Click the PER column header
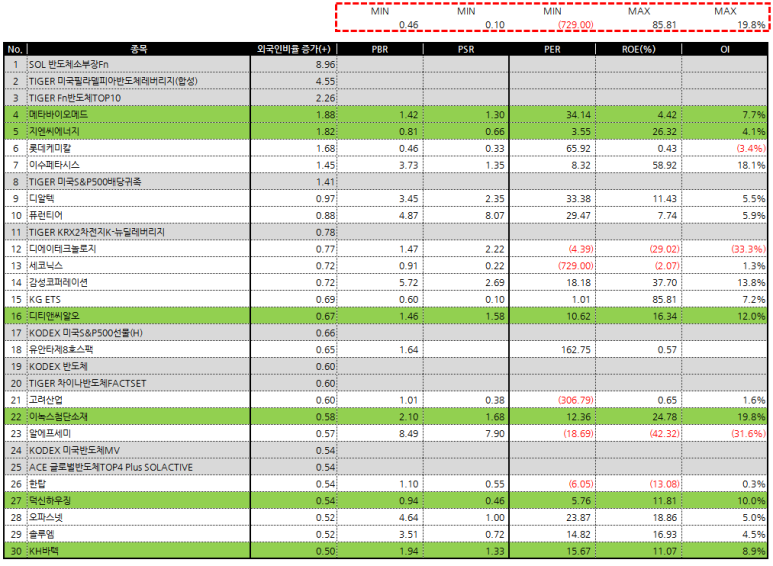The width and height of the screenshot is (773, 566). click(x=552, y=49)
